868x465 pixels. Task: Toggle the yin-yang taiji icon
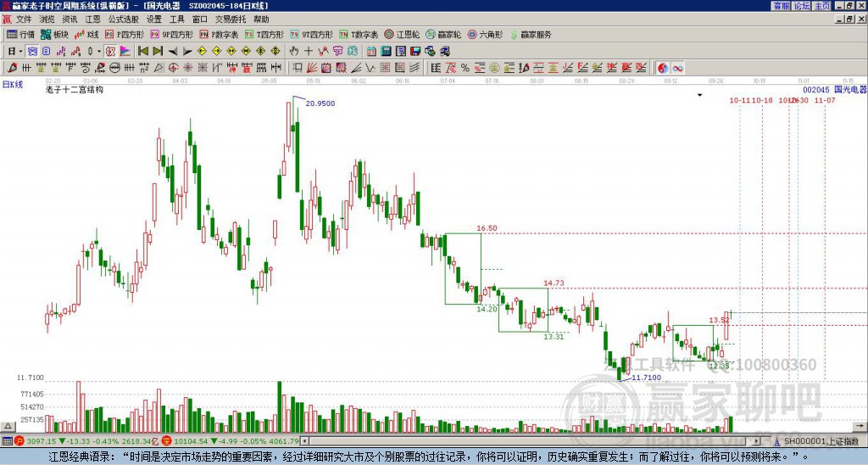click(x=663, y=68)
